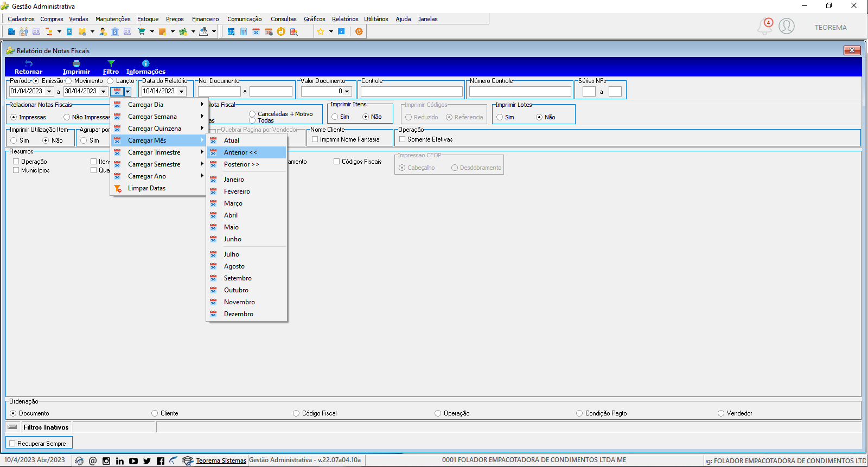Viewport: 868px width, 467px height.
Task: Click the Teorema Sistemas link
Action: pyautogui.click(x=221, y=460)
